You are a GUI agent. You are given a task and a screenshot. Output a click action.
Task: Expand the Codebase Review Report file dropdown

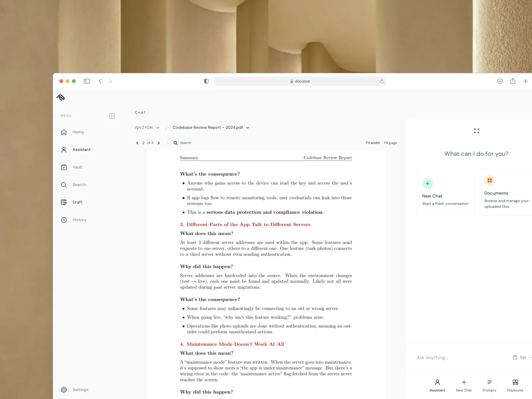[211, 128]
